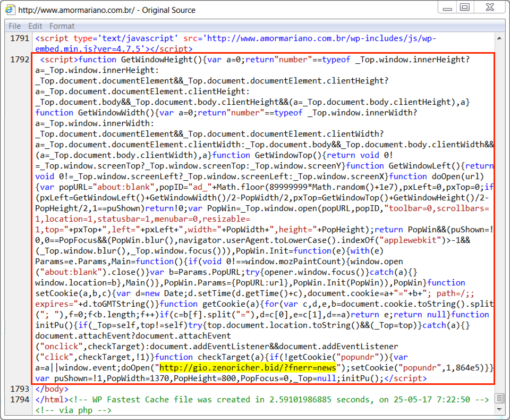Screen dimensions: 510x420
Task: Click 'PopWidth=1370' variable text
Action: click(138, 379)
